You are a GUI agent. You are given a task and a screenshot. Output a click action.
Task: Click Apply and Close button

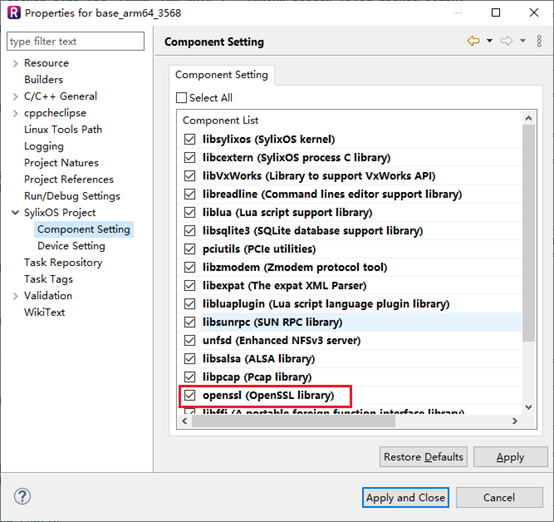(x=405, y=497)
